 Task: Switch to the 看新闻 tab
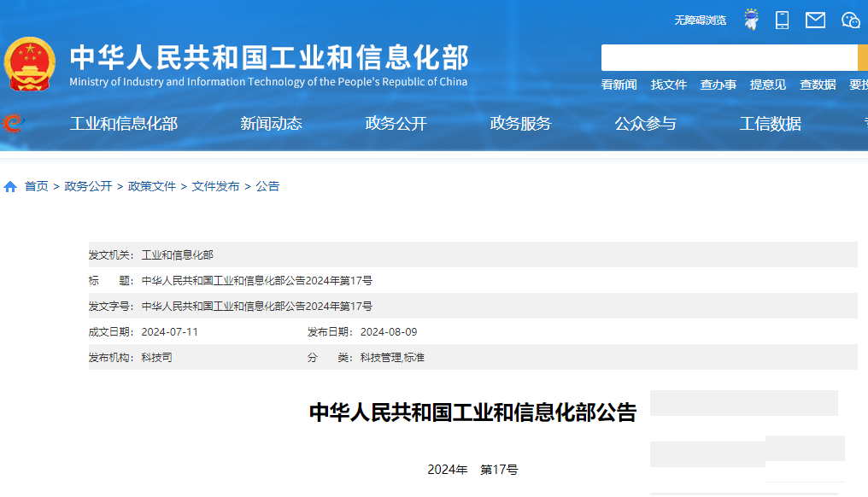coord(617,84)
